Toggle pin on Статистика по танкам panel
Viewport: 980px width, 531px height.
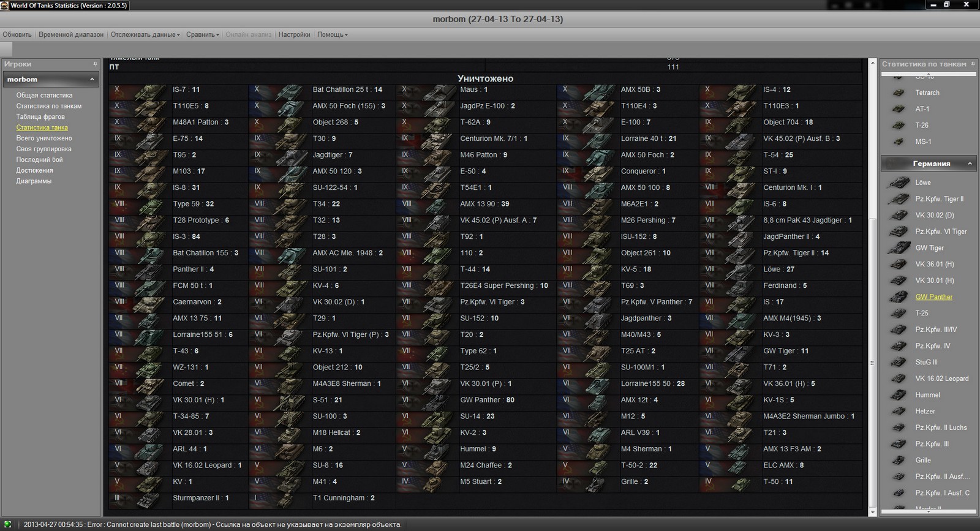point(973,64)
